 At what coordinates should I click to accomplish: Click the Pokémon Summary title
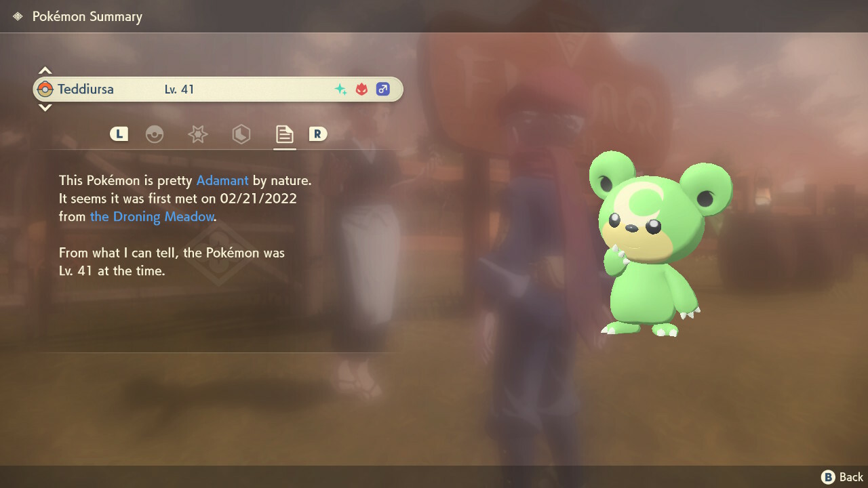coord(87,17)
